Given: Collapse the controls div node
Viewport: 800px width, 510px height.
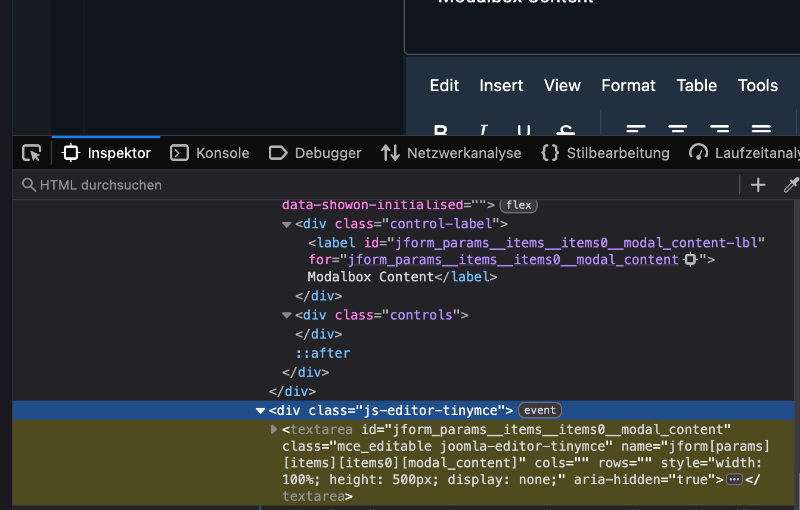Looking at the screenshot, I should click(287, 315).
